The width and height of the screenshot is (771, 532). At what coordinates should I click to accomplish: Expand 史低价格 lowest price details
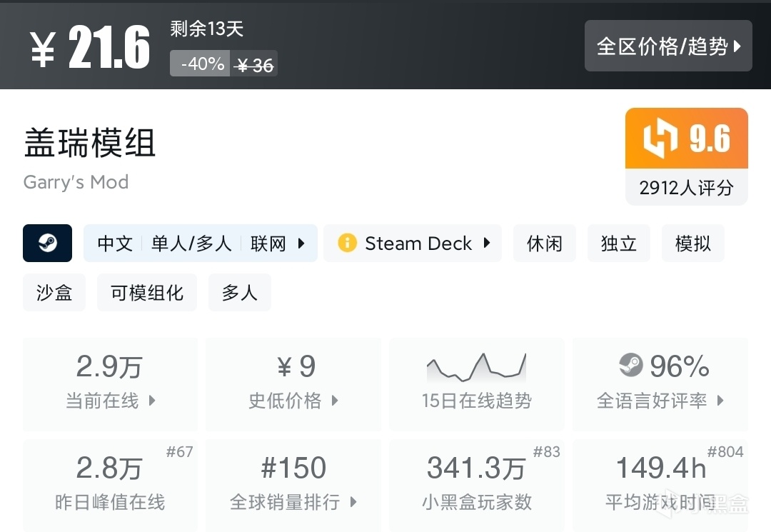[x=335, y=401]
